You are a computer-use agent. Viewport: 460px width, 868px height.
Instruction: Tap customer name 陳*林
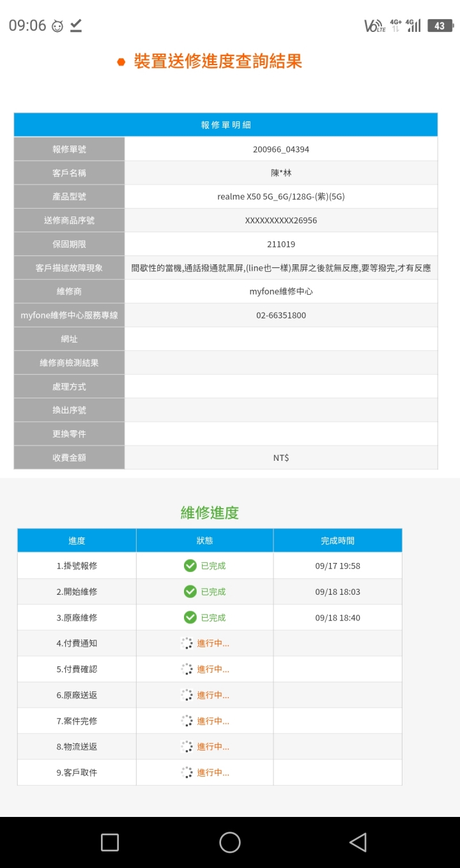281,173
